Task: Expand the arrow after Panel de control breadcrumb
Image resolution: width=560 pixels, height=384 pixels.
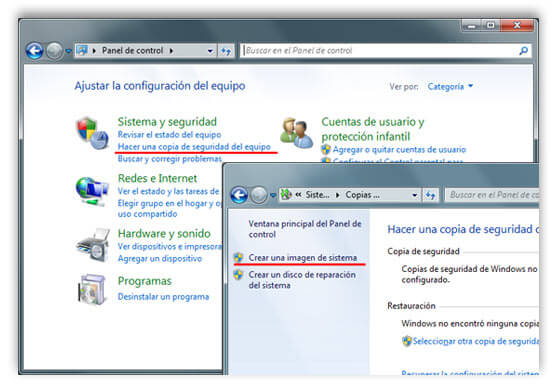Action: [x=171, y=51]
